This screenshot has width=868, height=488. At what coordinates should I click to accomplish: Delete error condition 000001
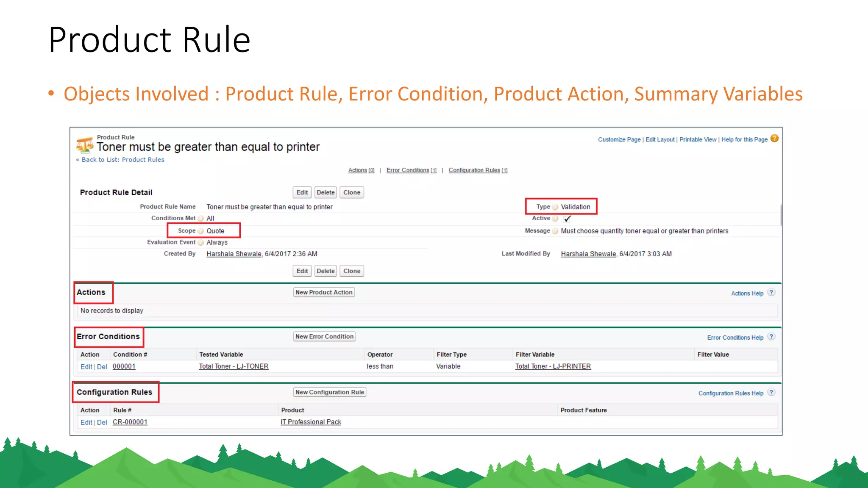click(102, 367)
